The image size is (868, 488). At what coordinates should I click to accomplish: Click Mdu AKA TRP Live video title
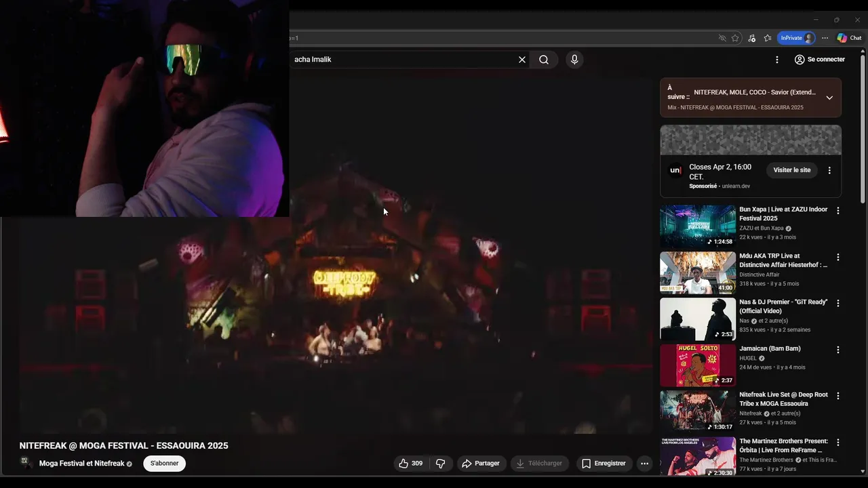pos(783,260)
